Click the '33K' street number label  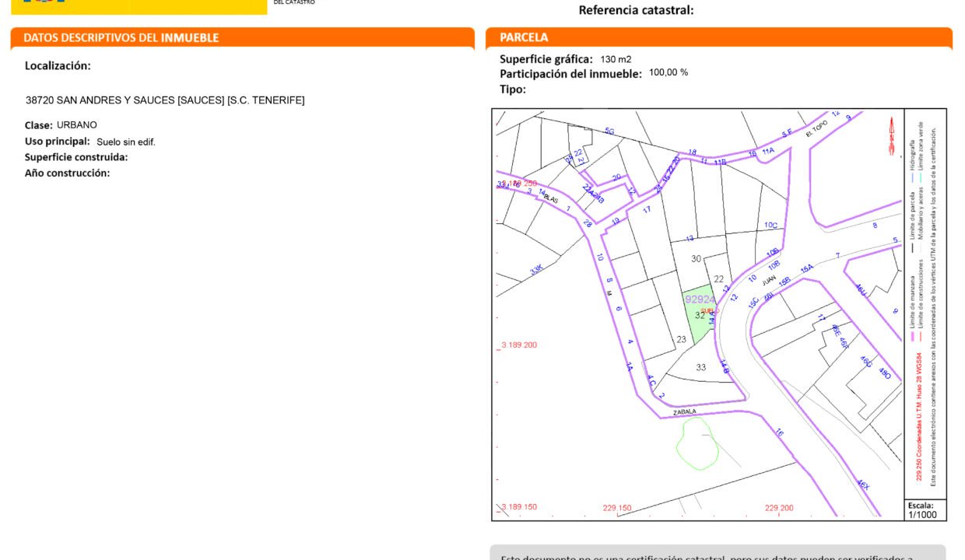coord(536,269)
